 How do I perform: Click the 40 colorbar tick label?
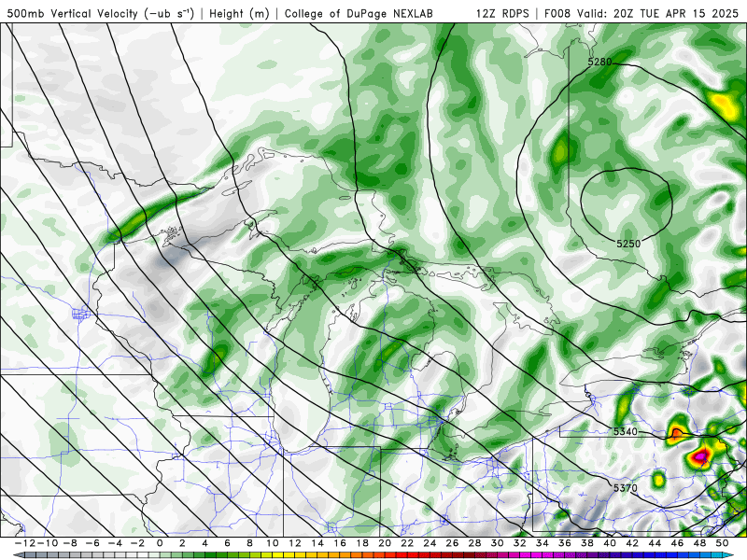click(610, 543)
